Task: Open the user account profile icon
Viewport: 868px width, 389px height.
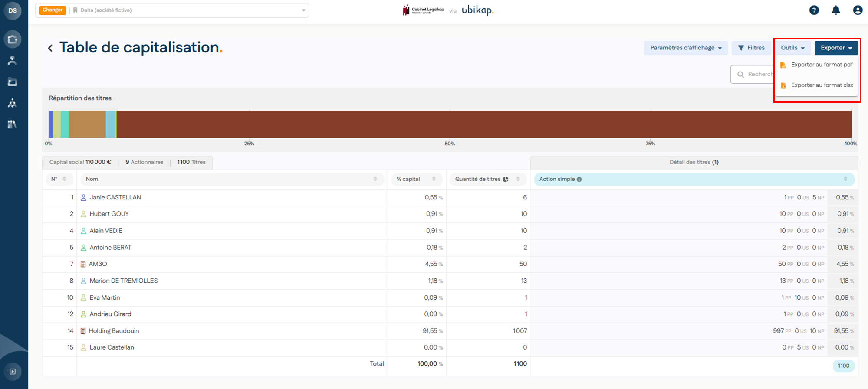Action: pyautogui.click(x=858, y=10)
